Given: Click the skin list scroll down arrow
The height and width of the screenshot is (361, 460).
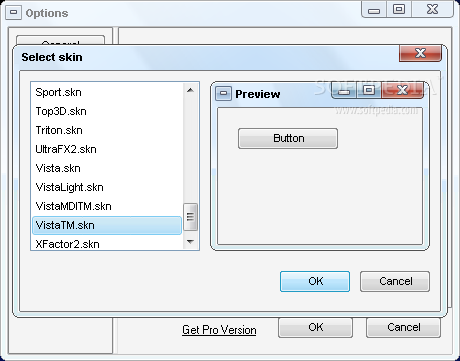Looking at the screenshot, I should tap(190, 242).
